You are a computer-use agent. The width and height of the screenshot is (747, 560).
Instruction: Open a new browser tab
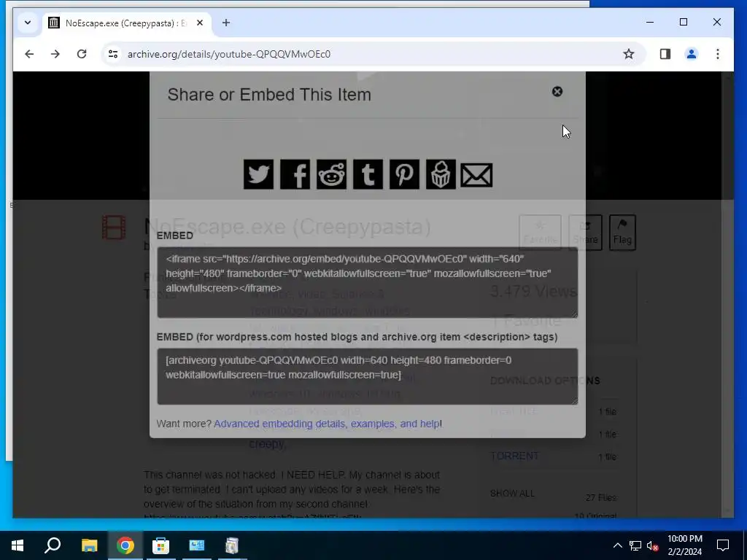226,23
